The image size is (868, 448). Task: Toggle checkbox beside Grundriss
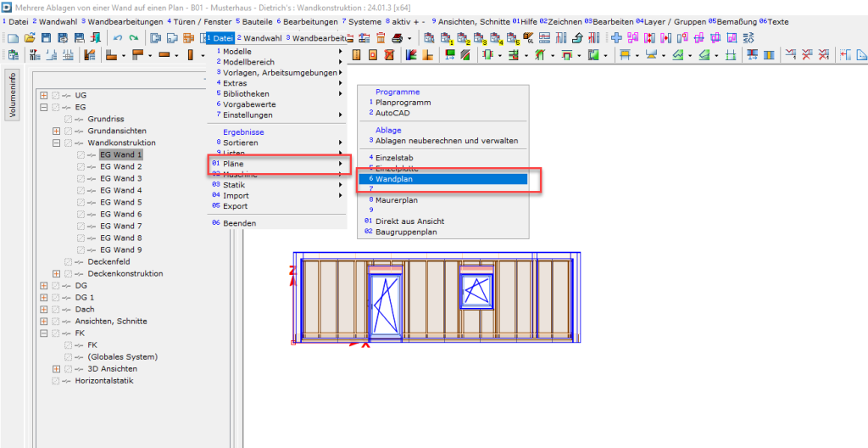(x=68, y=120)
